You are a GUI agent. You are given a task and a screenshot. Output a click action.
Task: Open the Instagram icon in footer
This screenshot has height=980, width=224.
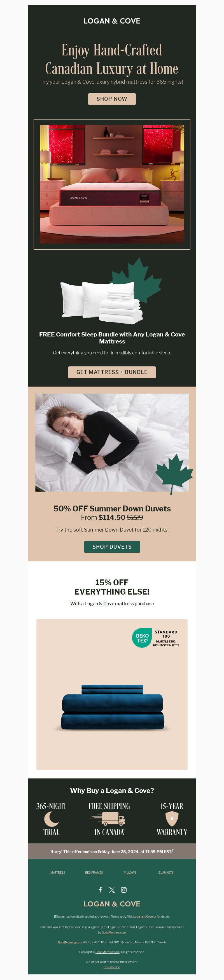coord(123,890)
